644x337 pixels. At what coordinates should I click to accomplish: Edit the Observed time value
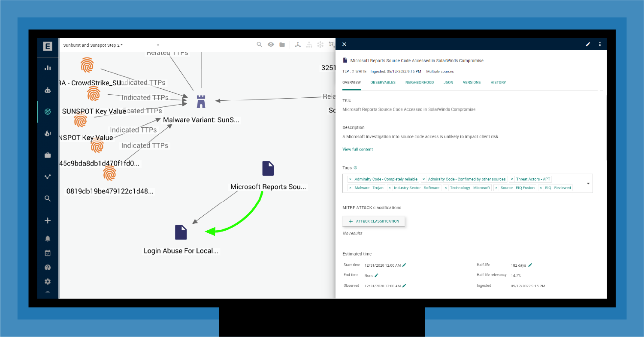[x=404, y=286]
